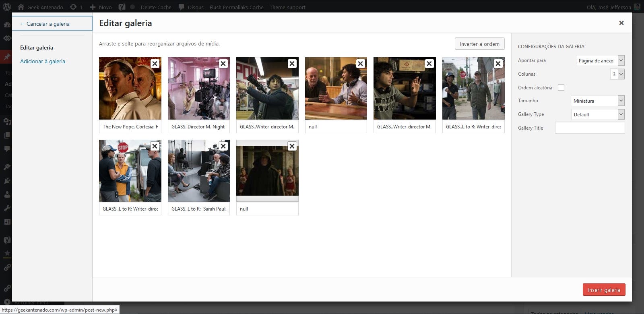Select the hooded figure thumbnail

coord(267,171)
